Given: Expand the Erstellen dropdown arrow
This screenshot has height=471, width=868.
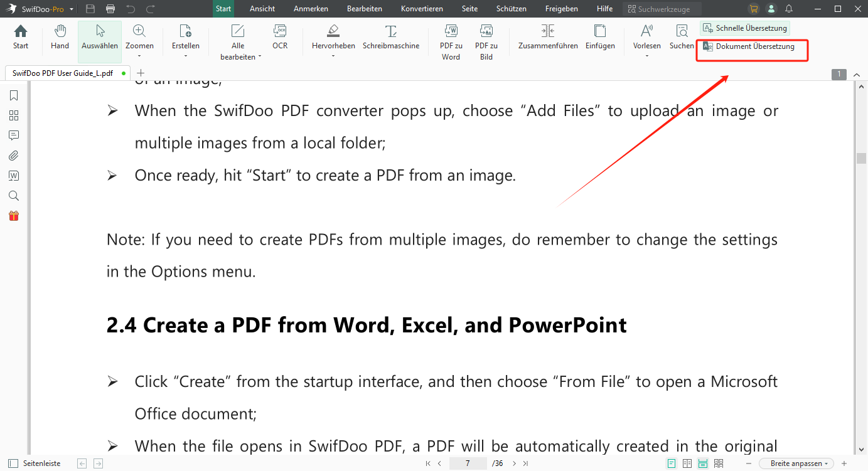Looking at the screenshot, I should (186, 56).
